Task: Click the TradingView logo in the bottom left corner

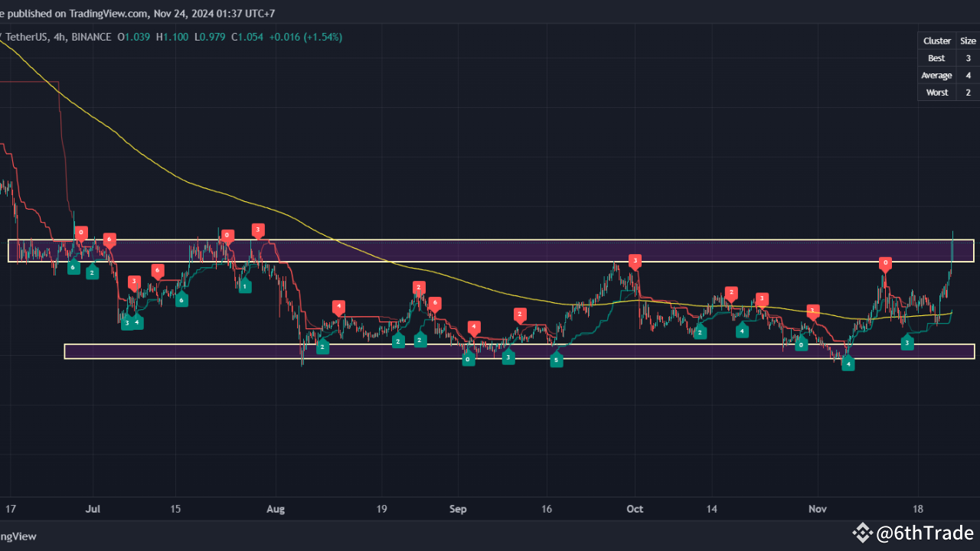Action: [19, 536]
